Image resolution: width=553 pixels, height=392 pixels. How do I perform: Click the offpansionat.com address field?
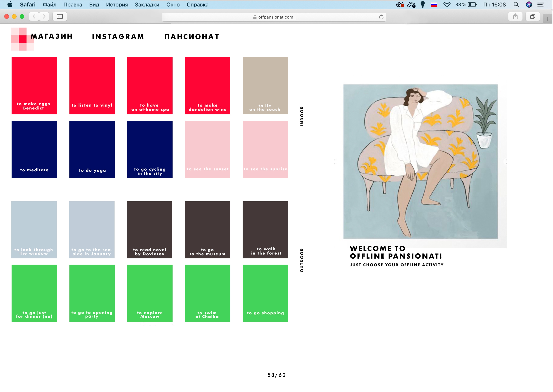(x=274, y=17)
